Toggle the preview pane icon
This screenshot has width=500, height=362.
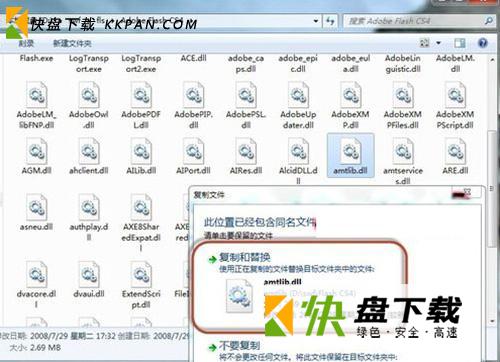click(460, 43)
